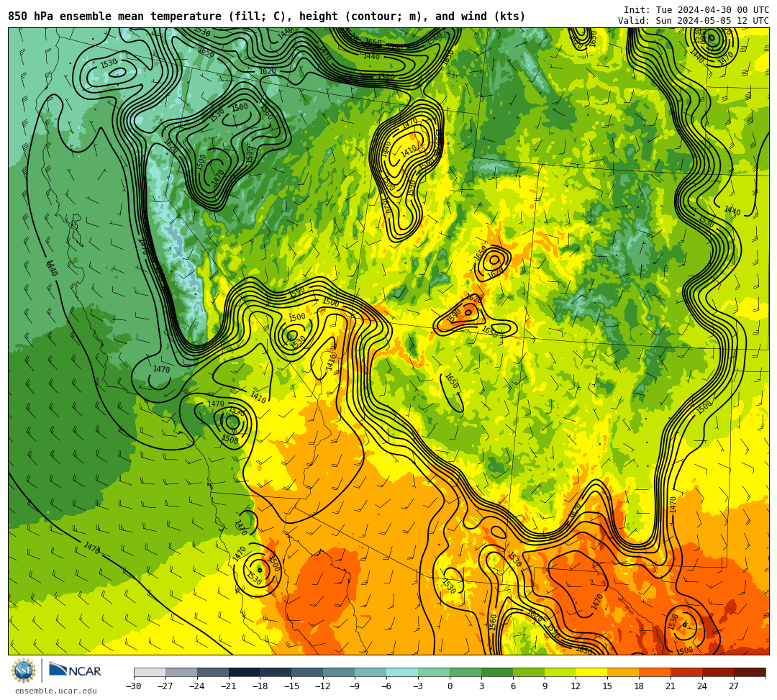
Task: Click the NSF logo
Action: pyautogui.click(x=24, y=671)
